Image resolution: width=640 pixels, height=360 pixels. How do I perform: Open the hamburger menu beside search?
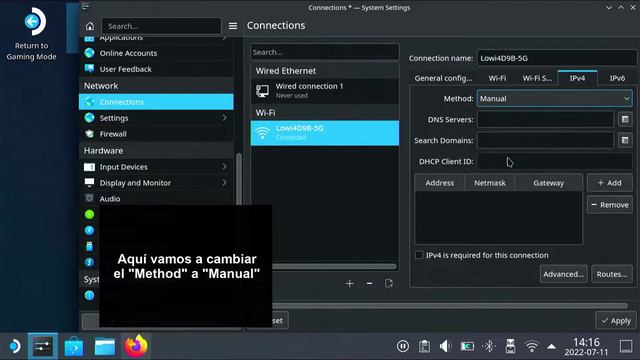click(x=233, y=26)
